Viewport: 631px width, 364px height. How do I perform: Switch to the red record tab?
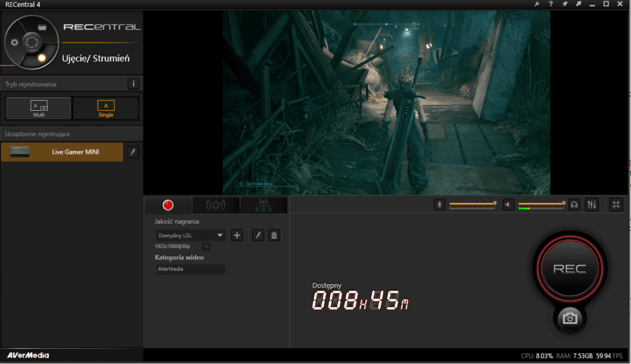(x=168, y=205)
